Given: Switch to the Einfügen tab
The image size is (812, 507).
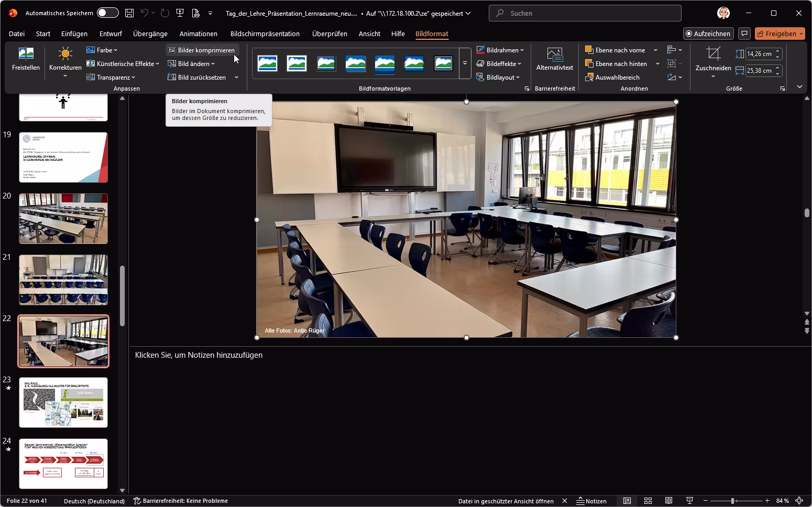Looking at the screenshot, I should [x=74, y=34].
